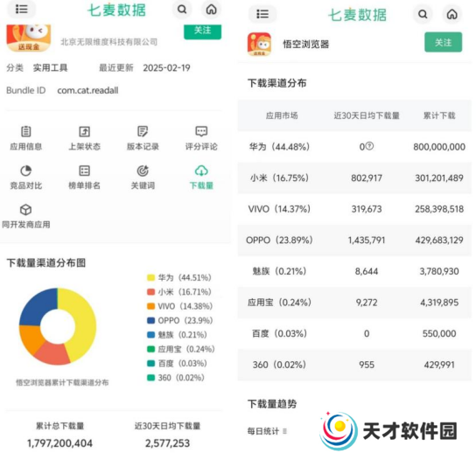Open 竞品对比 competitor comparison icon
This screenshot has width=476, height=453.
(x=25, y=178)
